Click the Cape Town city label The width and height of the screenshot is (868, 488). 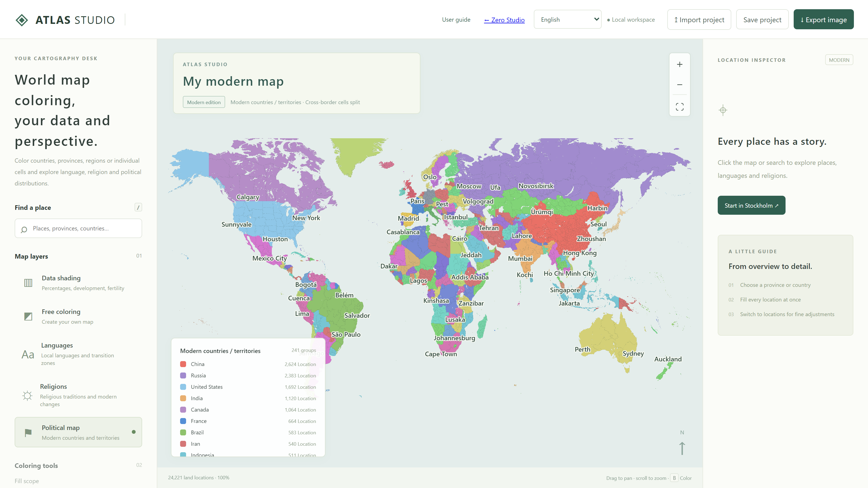pyautogui.click(x=441, y=354)
